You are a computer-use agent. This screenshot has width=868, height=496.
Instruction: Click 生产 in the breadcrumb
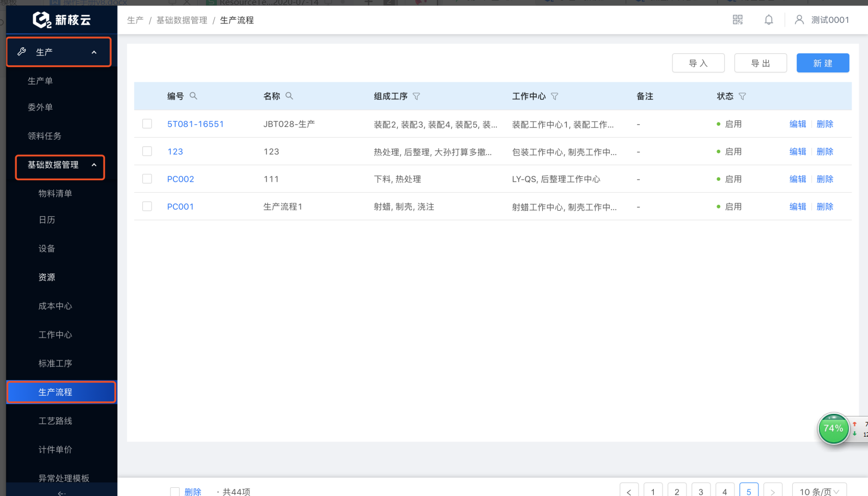[135, 20]
